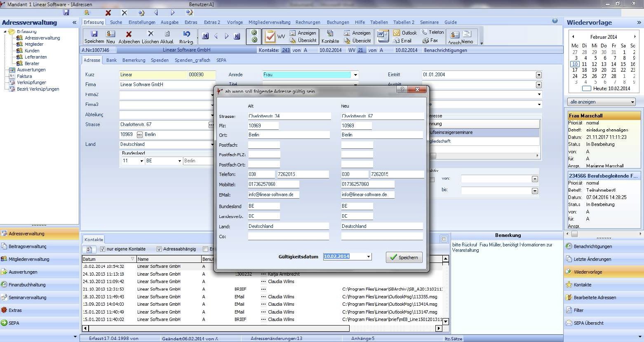The image size is (644, 342).
Task: Open the Suche menu
Action: coord(116,22)
